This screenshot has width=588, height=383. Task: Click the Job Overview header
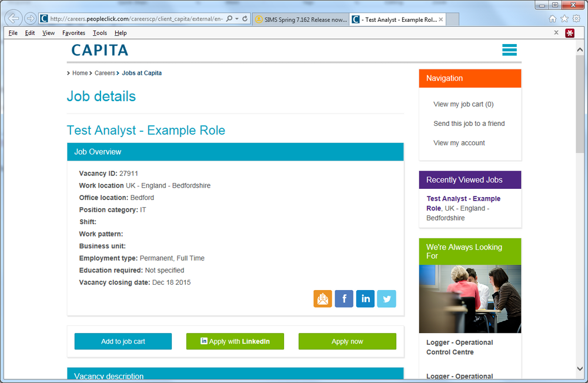[x=235, y=152]
